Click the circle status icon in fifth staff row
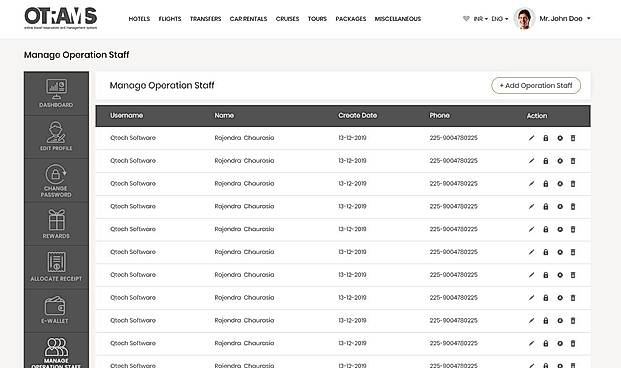Viewport: 621px width, 368px height. (560, 229)
